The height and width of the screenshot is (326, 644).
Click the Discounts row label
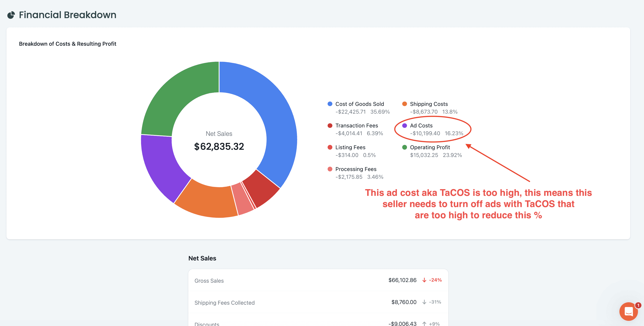coord(207,324)
